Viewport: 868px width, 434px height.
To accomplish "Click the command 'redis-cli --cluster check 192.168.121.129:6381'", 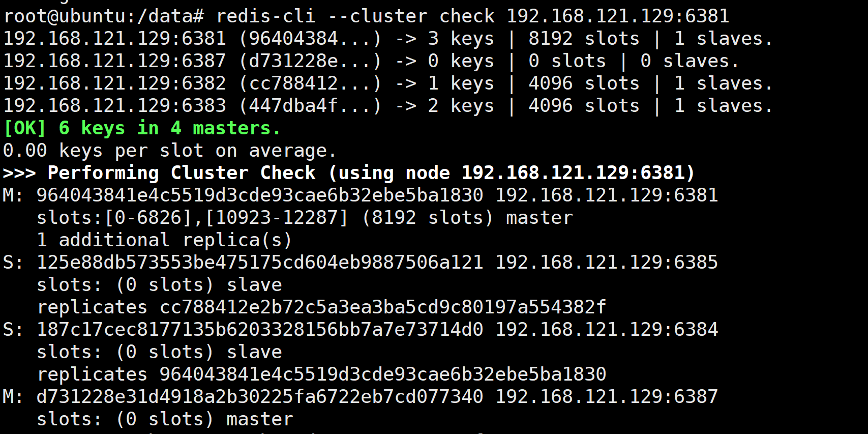I will click(x=473, y=16).
